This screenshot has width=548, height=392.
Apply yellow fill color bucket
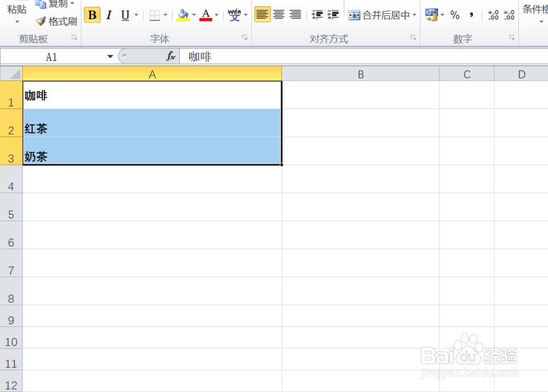tap(183, 15)
